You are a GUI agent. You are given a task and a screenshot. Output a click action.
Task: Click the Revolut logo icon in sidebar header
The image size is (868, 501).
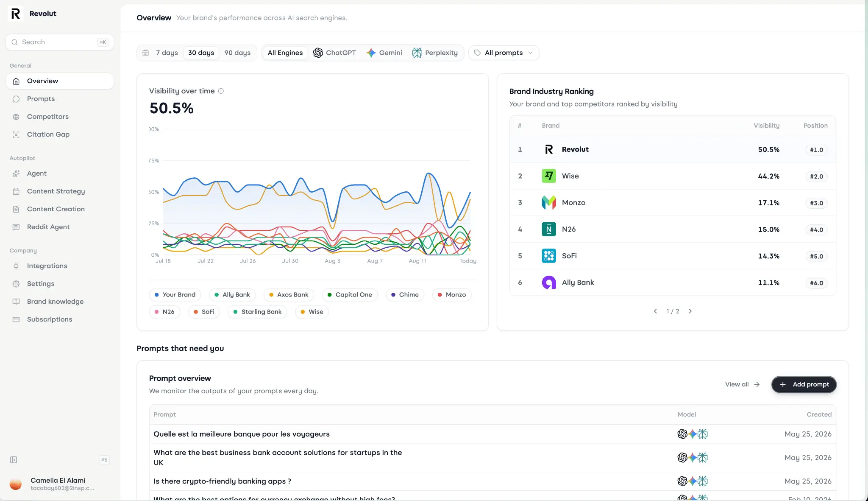tap(16, 14)
